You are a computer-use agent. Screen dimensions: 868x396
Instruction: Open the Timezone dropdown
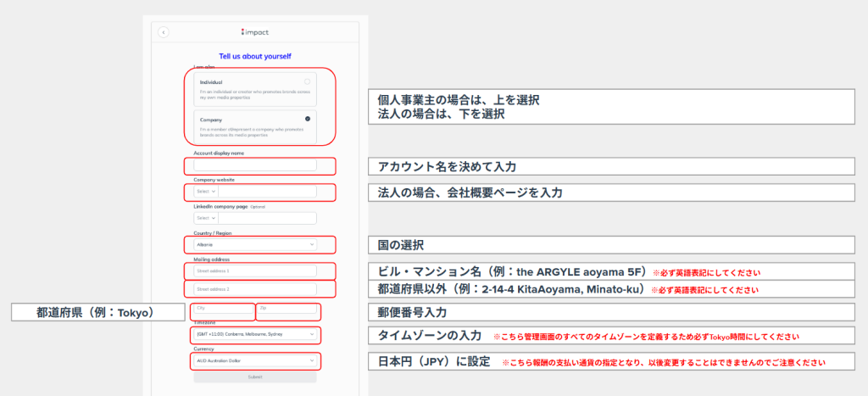[x=254, y=335]
